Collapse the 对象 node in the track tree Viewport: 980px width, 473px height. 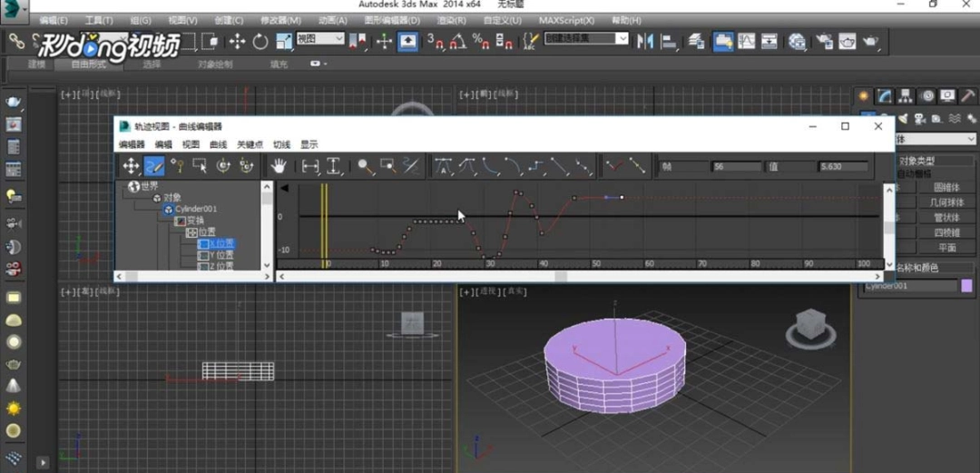(x=158, y=198)
